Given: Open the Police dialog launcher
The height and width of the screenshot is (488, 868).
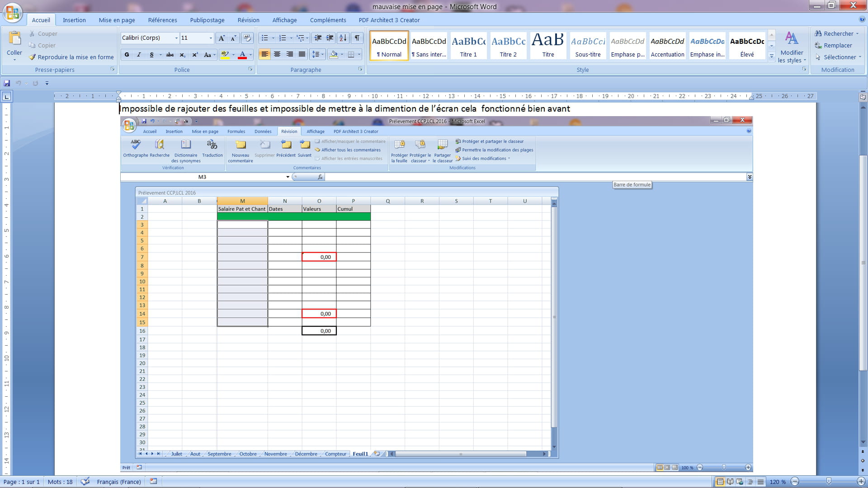Looking at the screenshot, I should pos(250,69).
